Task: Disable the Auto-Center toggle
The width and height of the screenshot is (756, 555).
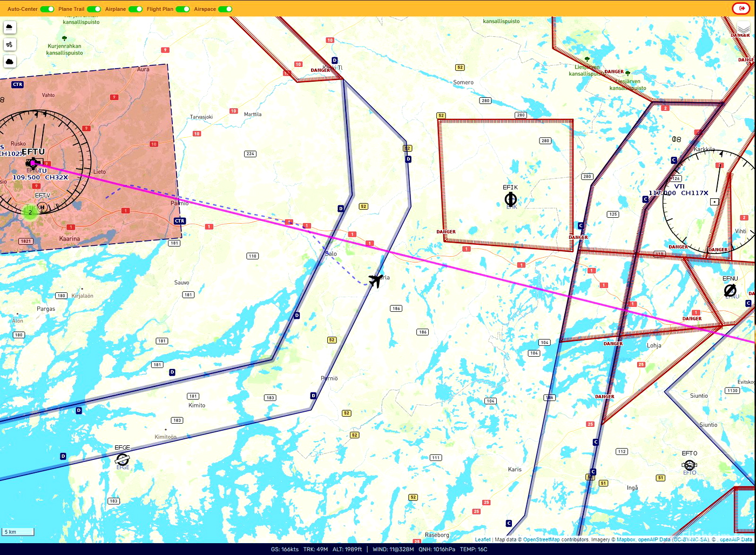Action: pos(47,9)
